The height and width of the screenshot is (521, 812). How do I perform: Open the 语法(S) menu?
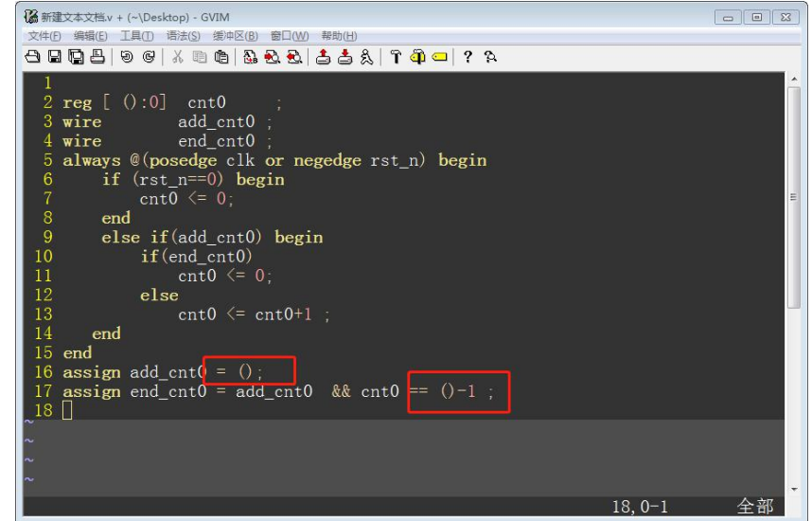pyautogui.click(x=184, y=36)
